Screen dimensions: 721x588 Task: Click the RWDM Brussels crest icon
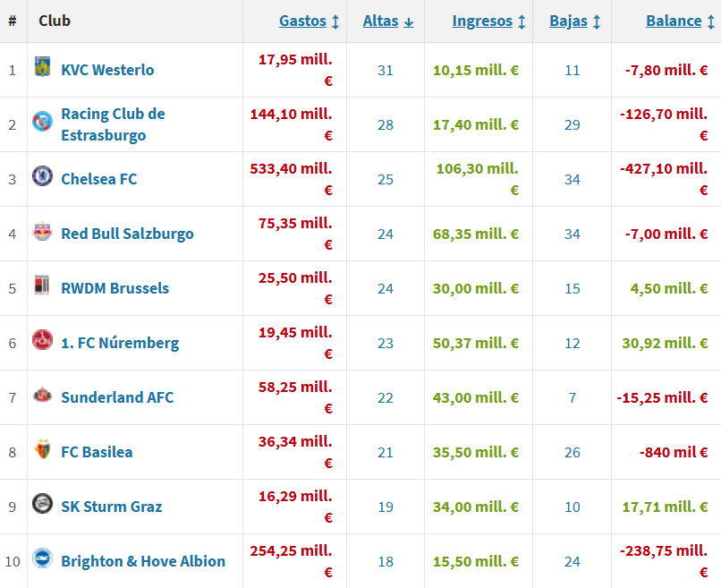coord(42,286)
